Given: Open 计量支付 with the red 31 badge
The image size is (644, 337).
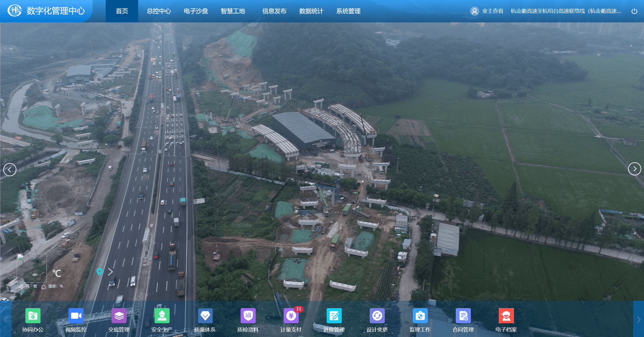Looking at the screenshot, I should point(291,315).
